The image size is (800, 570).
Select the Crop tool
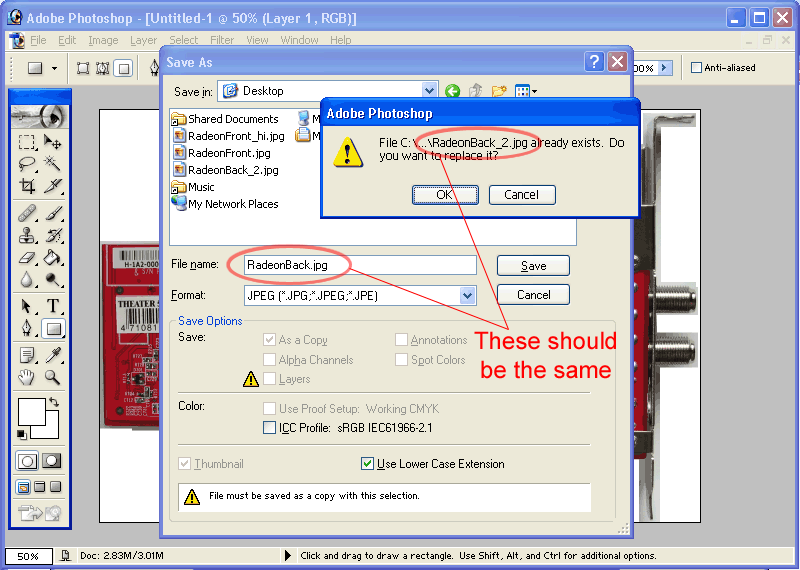(x=27, y=186)
